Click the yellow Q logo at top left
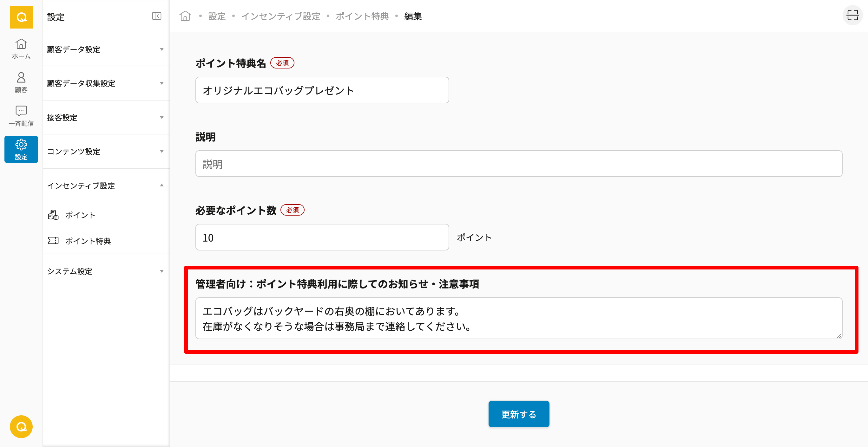 [x=21, y=17]
